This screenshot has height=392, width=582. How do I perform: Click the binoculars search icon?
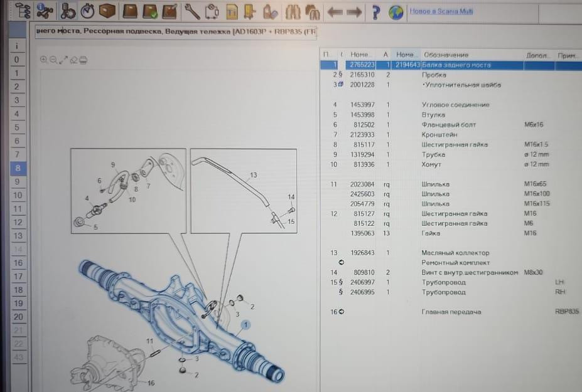[x=292, y=11]
